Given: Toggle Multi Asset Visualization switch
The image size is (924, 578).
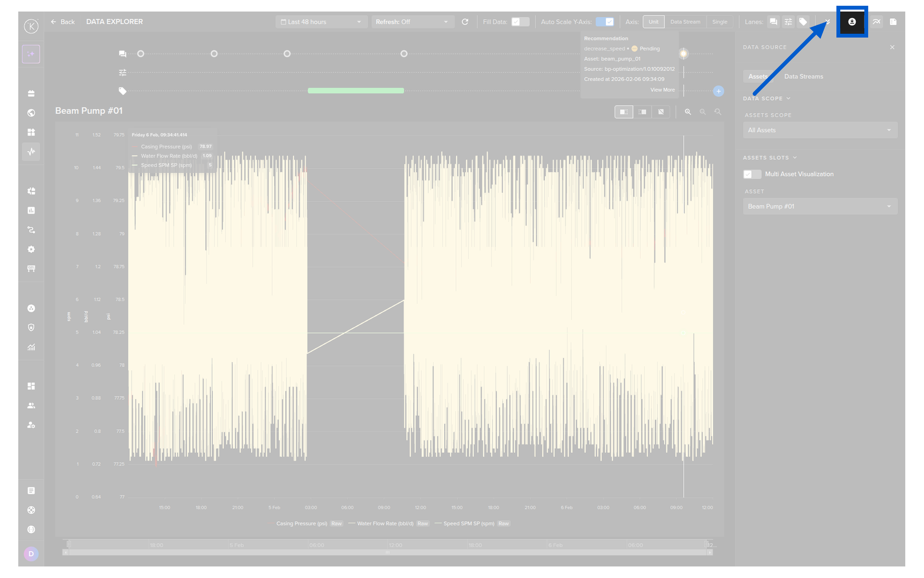Looking at the screenshot, I should click(x=752, y=174).
